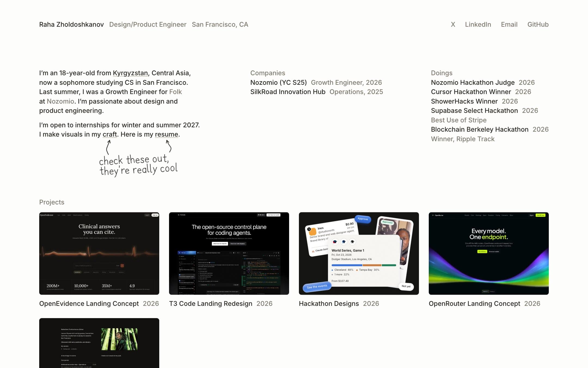Click the Companies section heading
Image resolution: width=588 pixels, height=368 pixels.
pyautogui.click(x=268, y=73)
